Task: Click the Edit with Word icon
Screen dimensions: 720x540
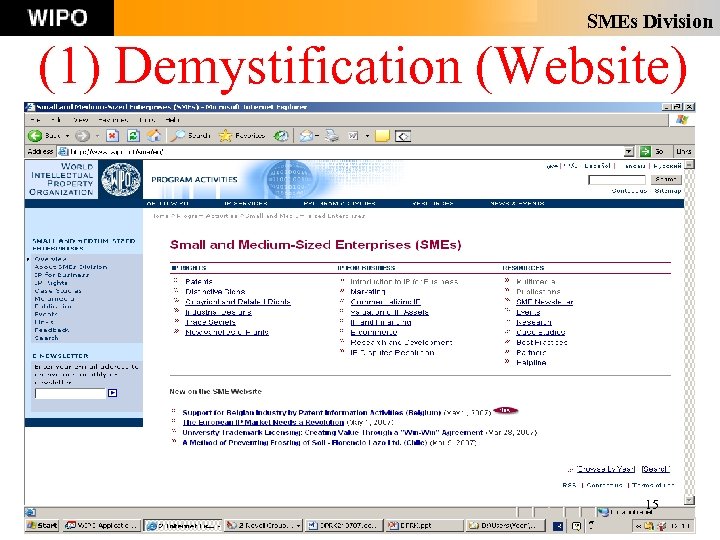Action: click(x=353, y=135)
